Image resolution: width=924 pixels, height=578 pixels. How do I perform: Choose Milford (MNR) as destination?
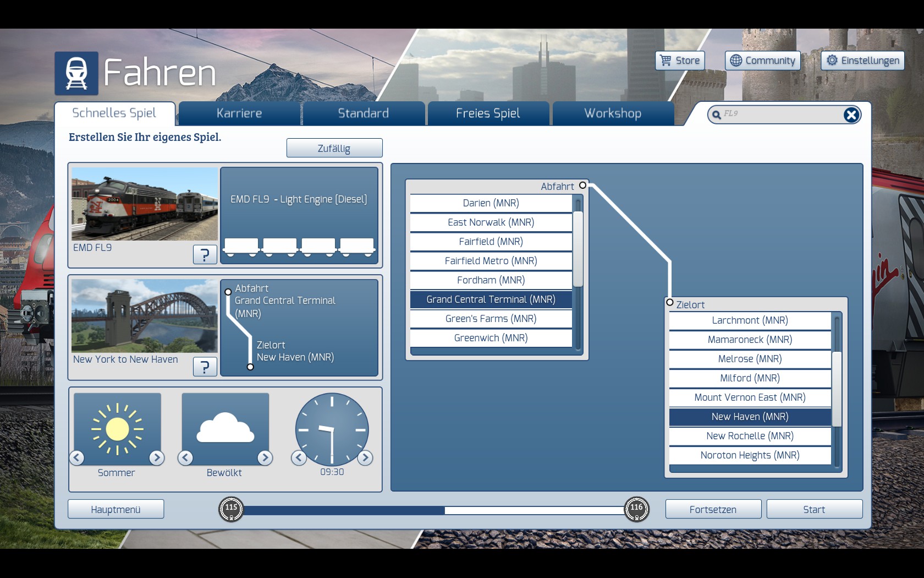coord(750,378)
